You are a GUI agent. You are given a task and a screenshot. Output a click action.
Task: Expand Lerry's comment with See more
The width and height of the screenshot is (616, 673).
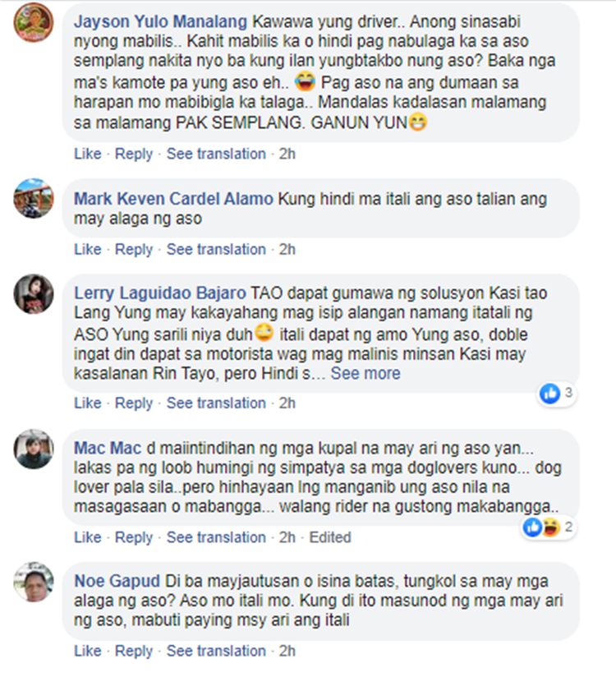(x=365, y=373)
